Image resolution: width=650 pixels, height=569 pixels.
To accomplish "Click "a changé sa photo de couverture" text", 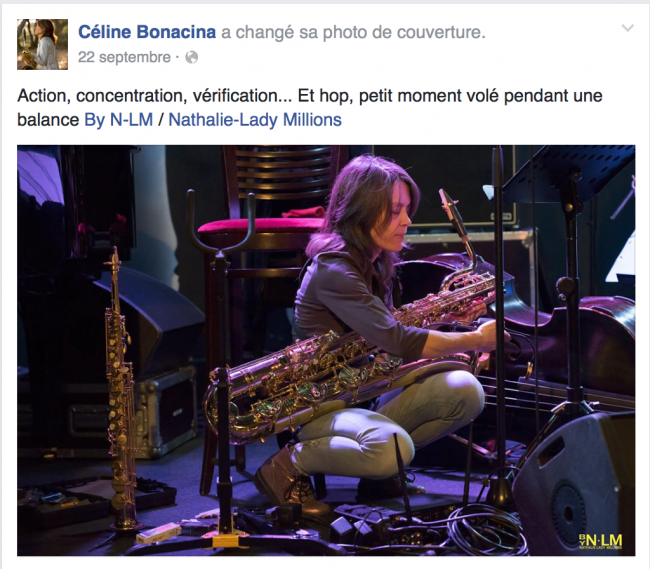I will coord(354,33).
